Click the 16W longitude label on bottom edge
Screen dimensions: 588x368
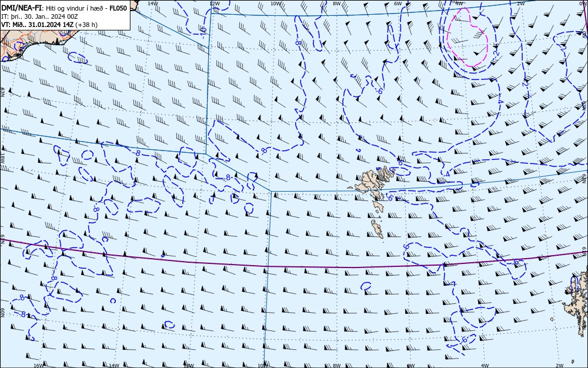click(x=38, y=366)
